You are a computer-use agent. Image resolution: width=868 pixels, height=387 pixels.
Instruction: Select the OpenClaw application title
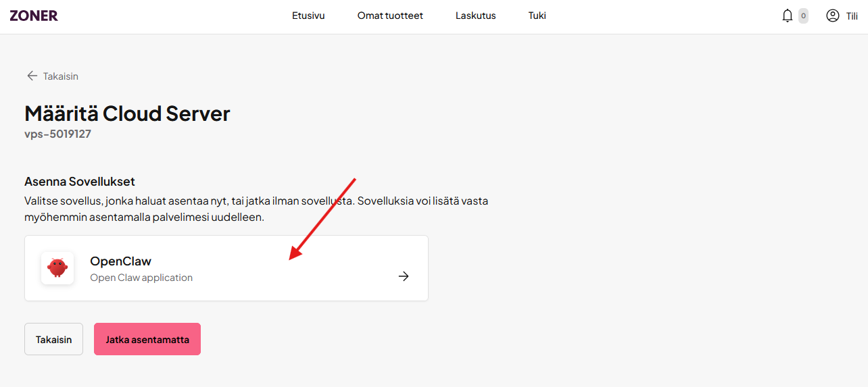coord(120,261)
